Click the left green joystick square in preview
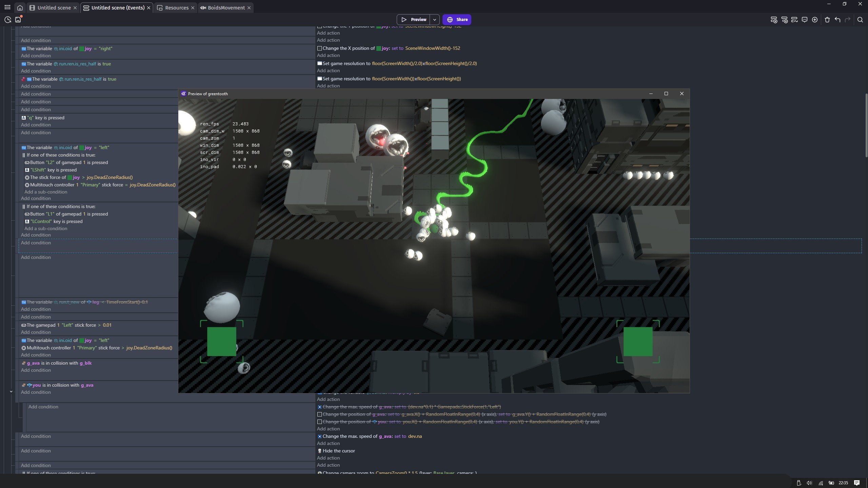 point(222,342)
